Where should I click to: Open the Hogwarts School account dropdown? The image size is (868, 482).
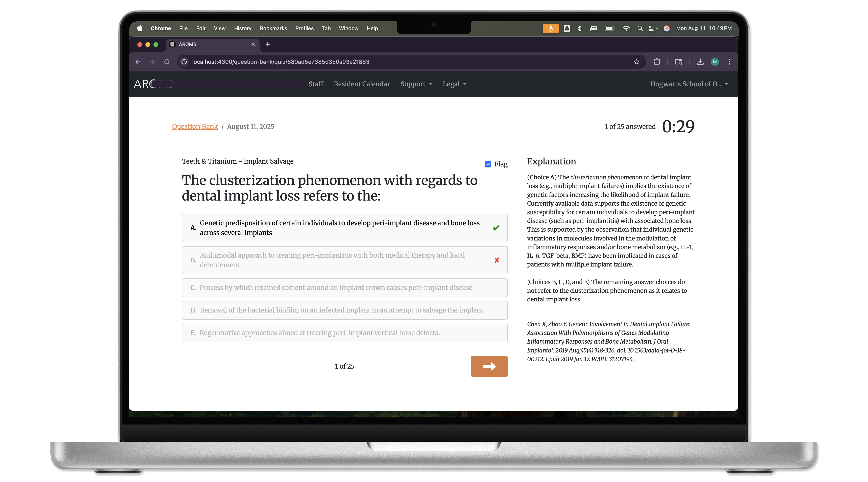point(689,84)
